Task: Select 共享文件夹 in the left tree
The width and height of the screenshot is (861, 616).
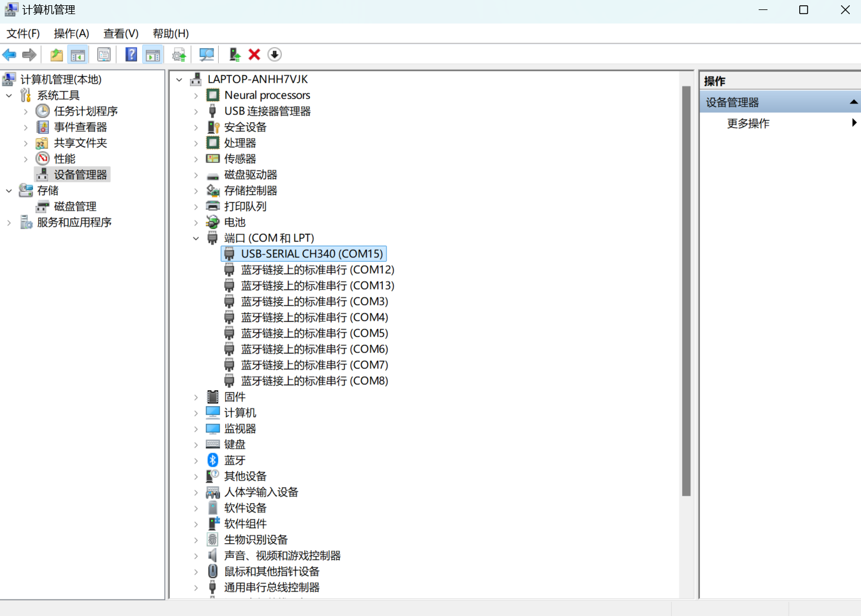Action: [x=81, y=143]
